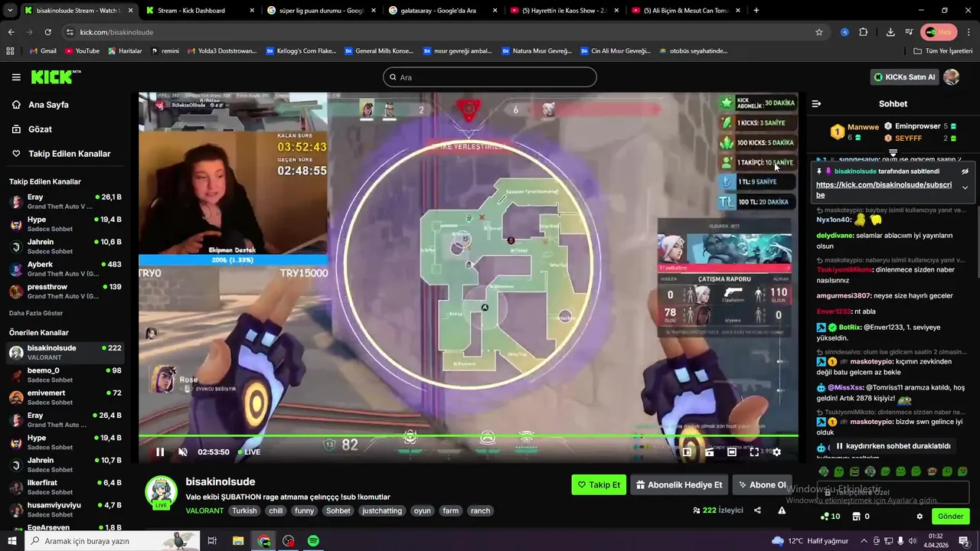Open YouTube bookmark
Screen dimensions: 980x551
click(82, 51)
